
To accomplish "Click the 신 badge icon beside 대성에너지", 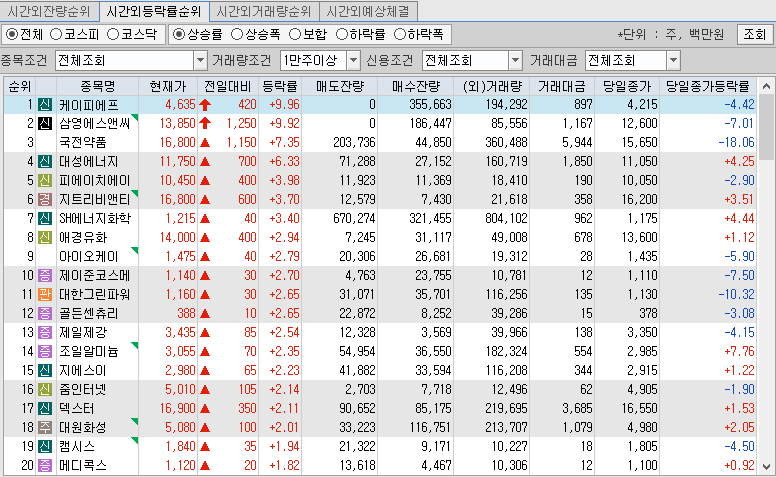I will 45,162.
